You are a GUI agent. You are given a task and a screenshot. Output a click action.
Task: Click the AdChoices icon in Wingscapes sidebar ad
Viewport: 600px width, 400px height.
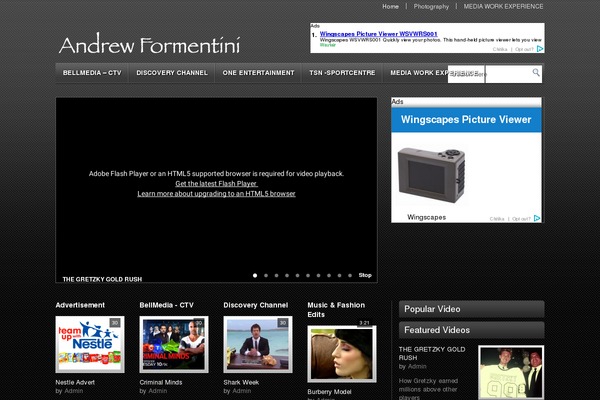point(537,218)
